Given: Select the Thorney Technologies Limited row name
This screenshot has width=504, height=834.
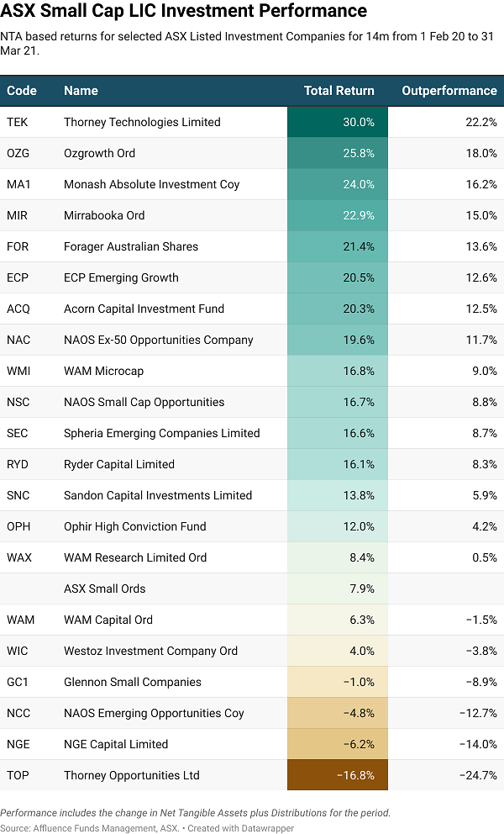Looking at the screenshot, I should (142, 122).
